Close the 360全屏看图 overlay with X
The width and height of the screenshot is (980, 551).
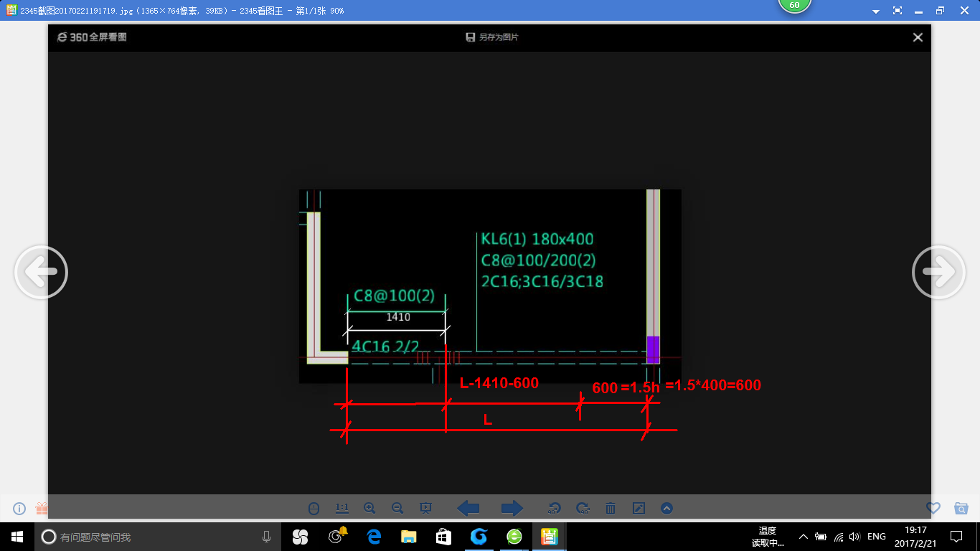tap(918, 37)
